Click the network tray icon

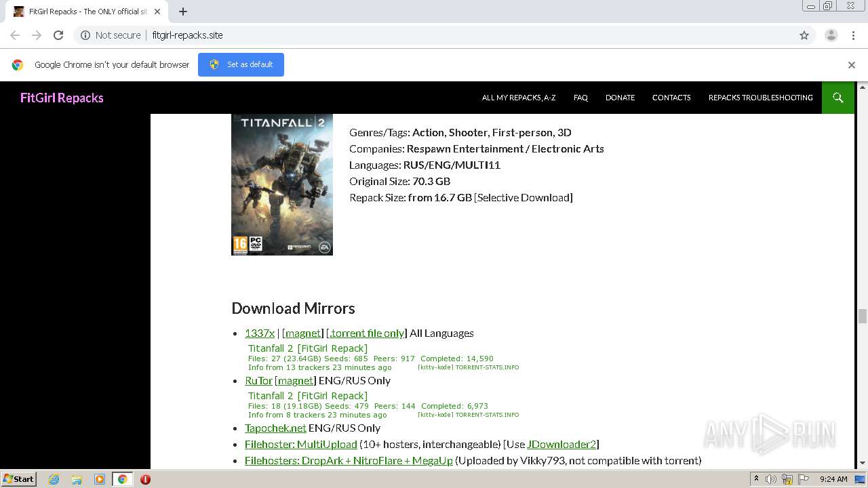pos(787,479)
